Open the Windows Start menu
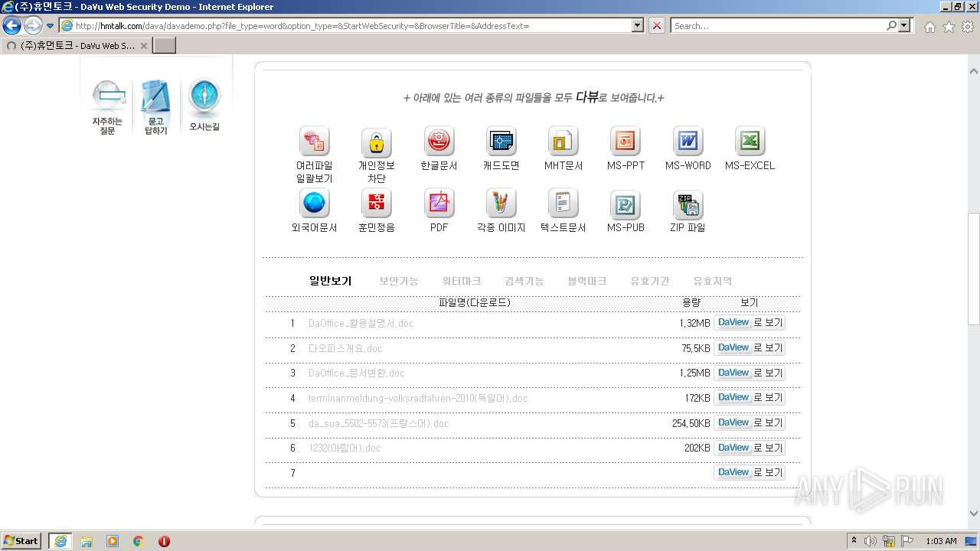Screen dimensions: 980x551 [21, 540]
